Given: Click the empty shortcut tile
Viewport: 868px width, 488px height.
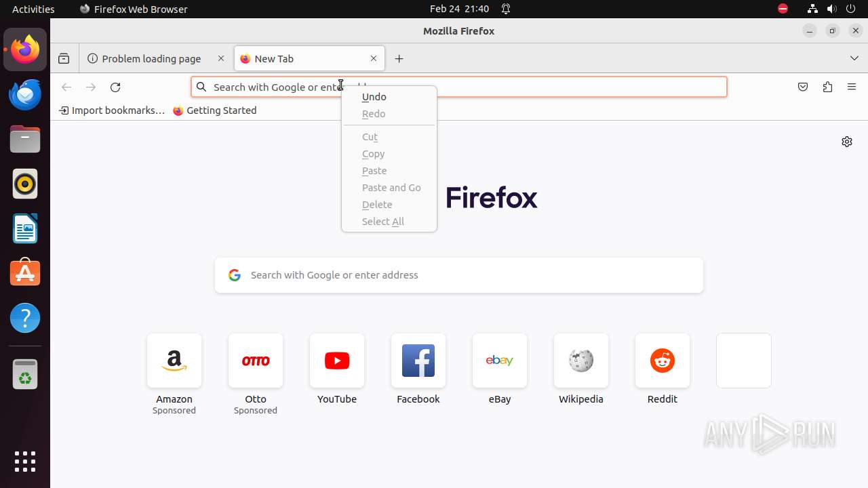Looking at the screenshot, I should click(x=744, y=361).
